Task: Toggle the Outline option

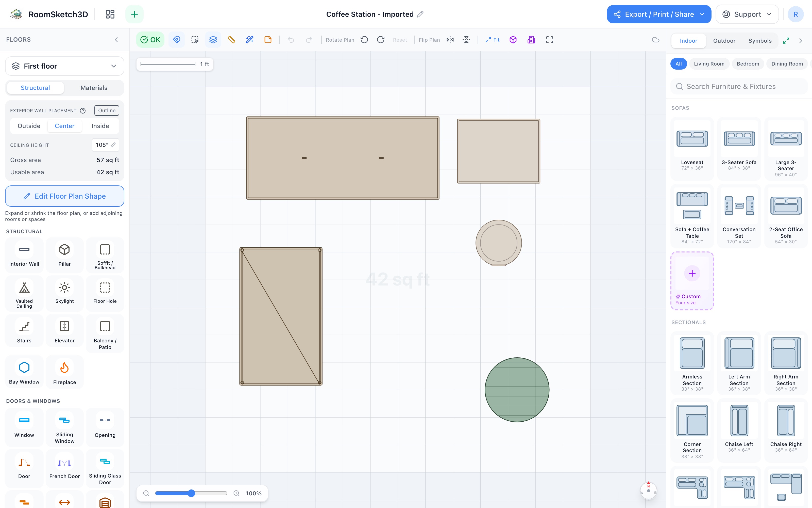Action: pyautogui.click(x=107, y=110)
